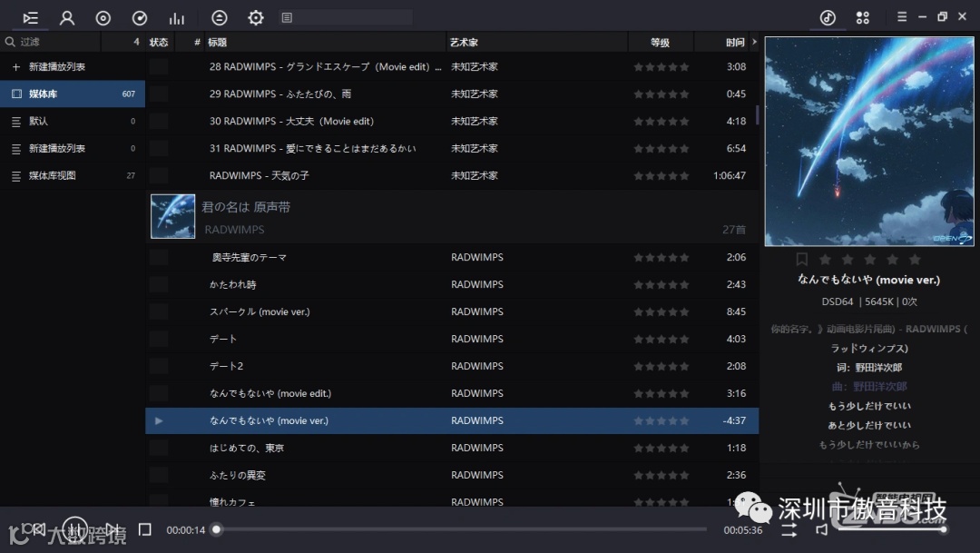Click the track list vertical scrollbar
The image size is (980, 553).
pyautogui.click(x=757, y=115)
